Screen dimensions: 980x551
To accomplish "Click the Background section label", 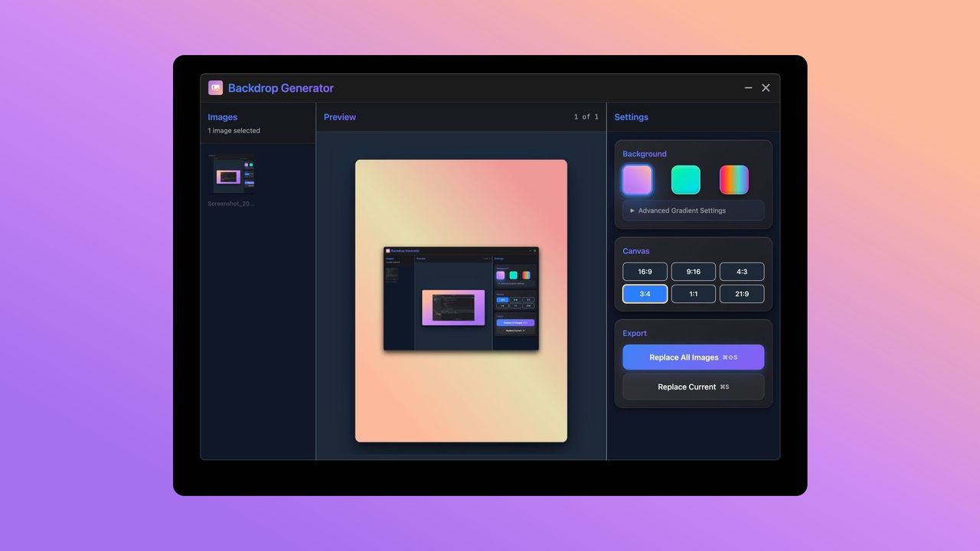I will point(645,154).
